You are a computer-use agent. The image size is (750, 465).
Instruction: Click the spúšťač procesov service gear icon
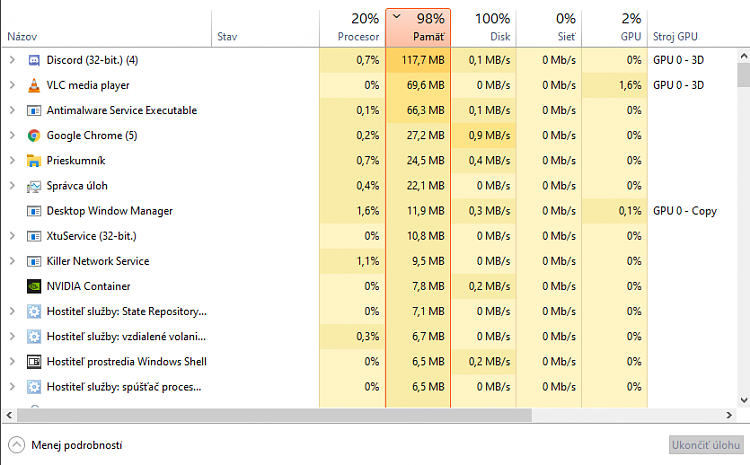pos(34,387)
